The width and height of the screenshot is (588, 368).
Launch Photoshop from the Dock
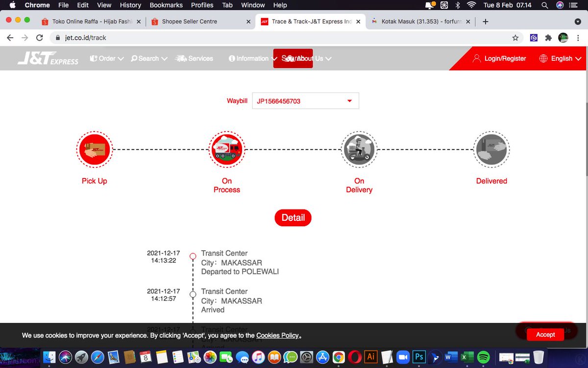click(x=419, y=357)
